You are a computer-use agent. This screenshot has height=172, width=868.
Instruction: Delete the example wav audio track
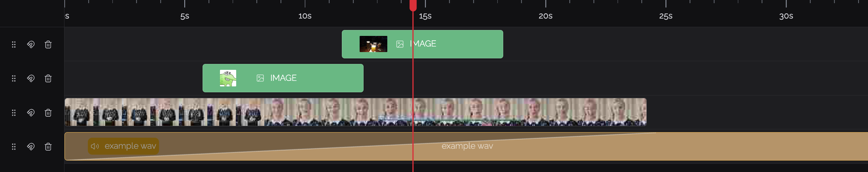point(48,147)
